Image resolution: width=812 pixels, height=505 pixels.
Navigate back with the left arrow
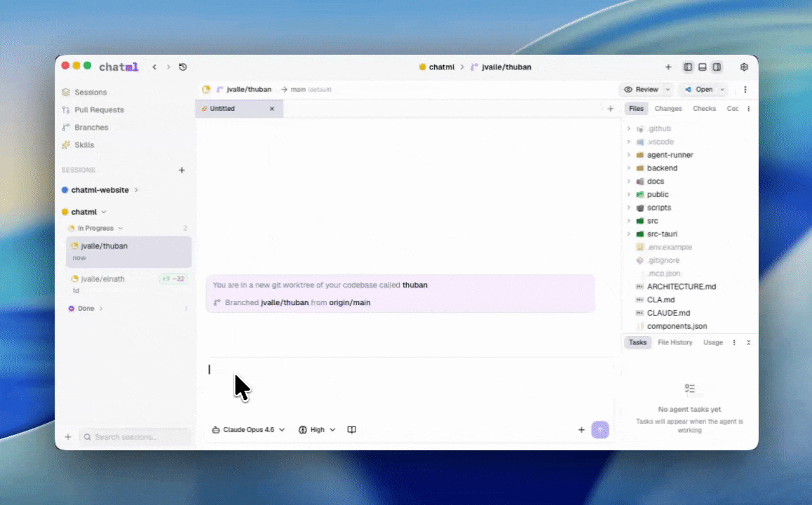coord(154,67)
